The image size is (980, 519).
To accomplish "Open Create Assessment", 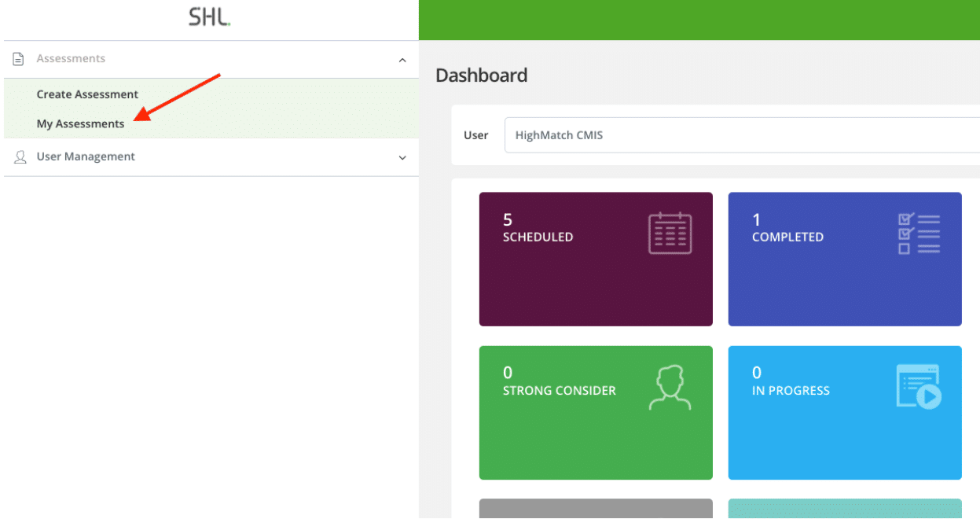I will click(x=87, y=94).
